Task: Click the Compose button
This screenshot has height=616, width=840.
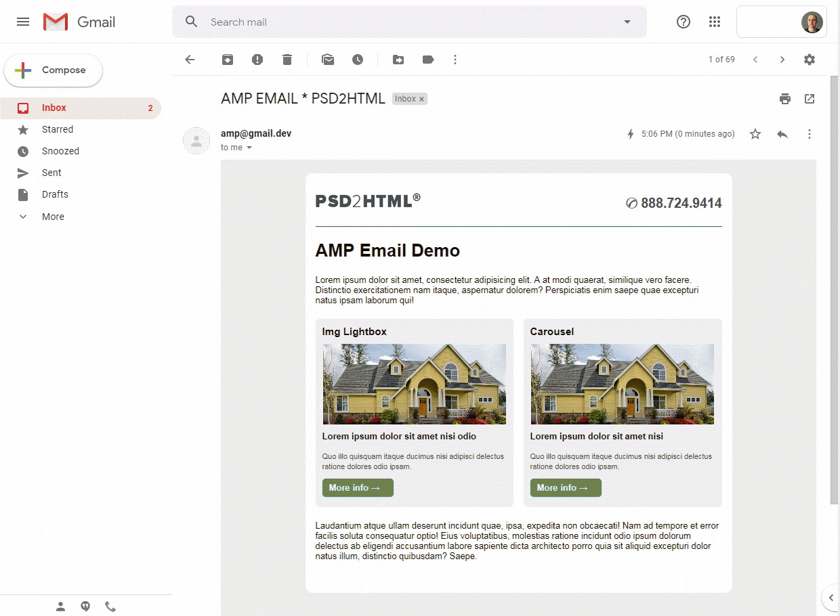Action: click(53, 70)
